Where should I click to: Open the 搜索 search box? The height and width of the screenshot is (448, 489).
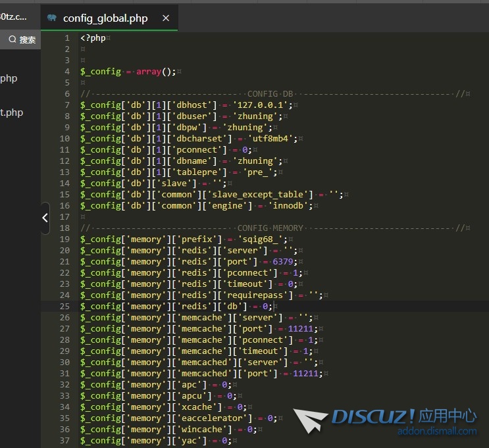point(27,40)
